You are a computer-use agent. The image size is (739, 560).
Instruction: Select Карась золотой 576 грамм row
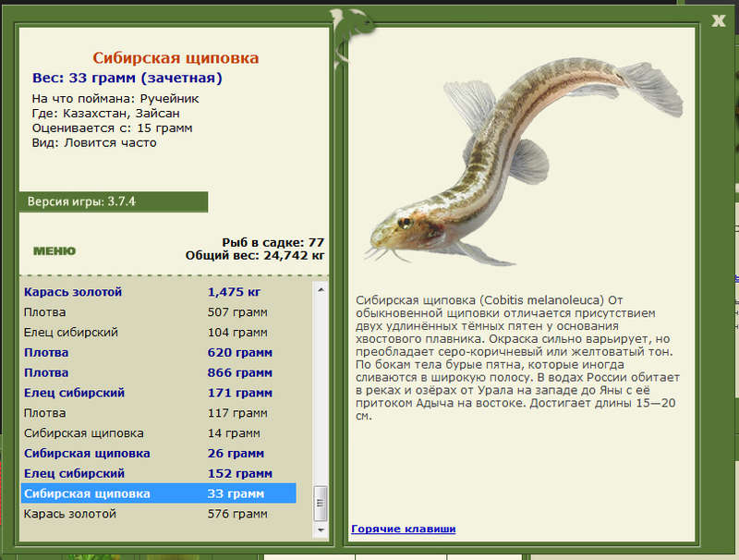point(158,514)
